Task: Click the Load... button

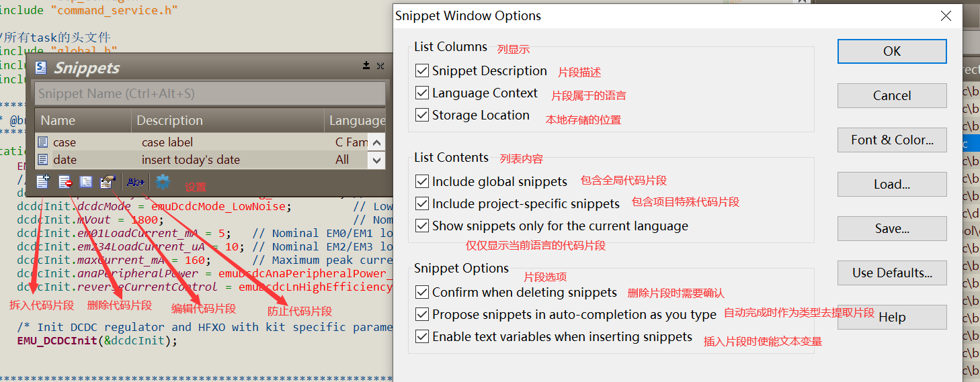Action: [892, 184]
